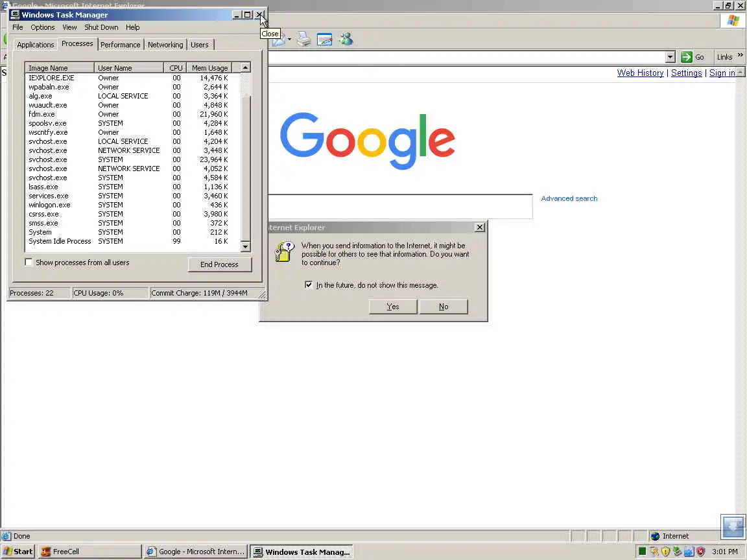Click the Internet zone globe icon

click(x=655, y=536)
